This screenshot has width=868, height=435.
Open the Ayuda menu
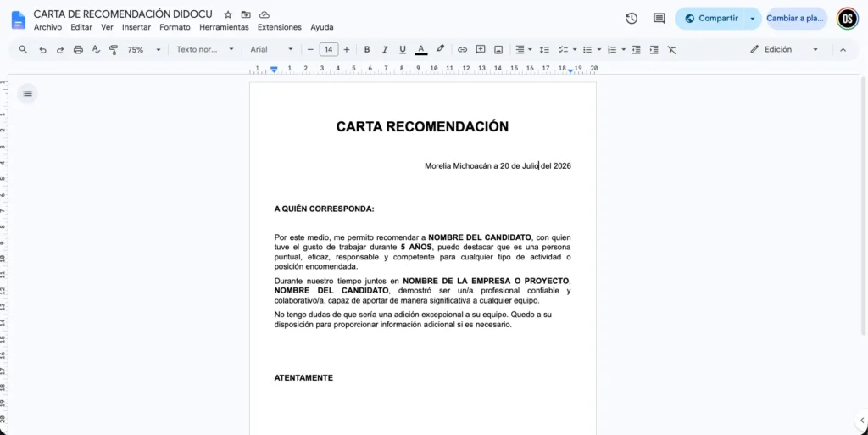click(321, 27)
